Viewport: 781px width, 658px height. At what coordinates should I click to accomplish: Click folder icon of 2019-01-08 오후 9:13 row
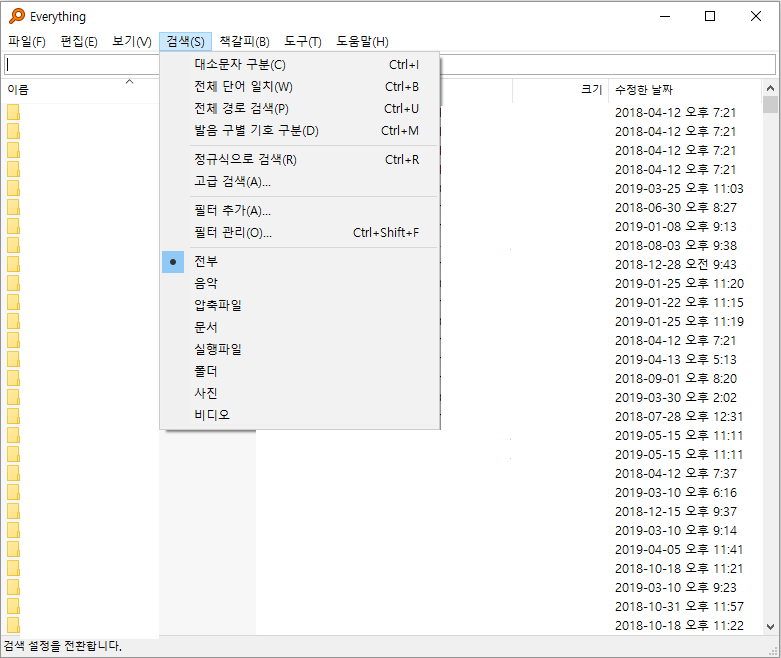[13, 226]
